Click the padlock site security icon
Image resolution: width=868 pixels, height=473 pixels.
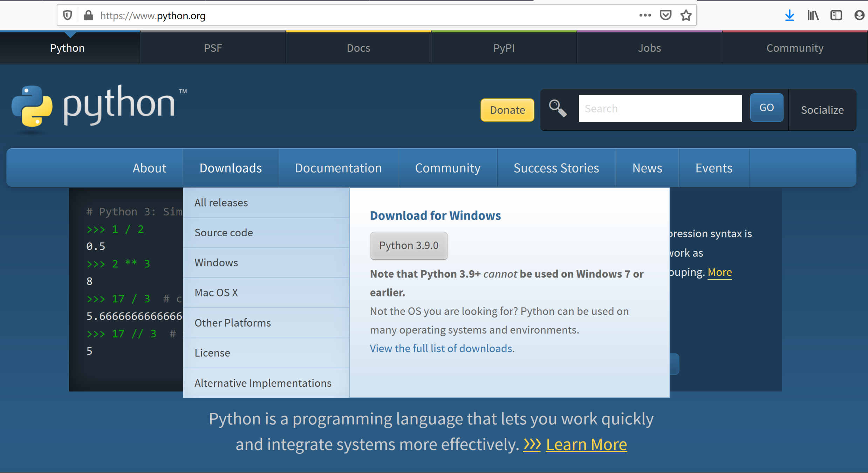[88, 15]
